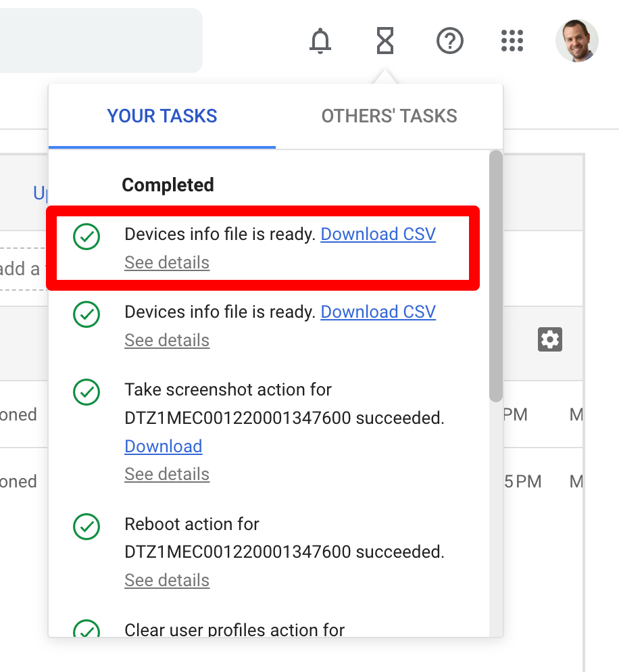
Task: Open the help question mark icon
Action: coord(450,41)
